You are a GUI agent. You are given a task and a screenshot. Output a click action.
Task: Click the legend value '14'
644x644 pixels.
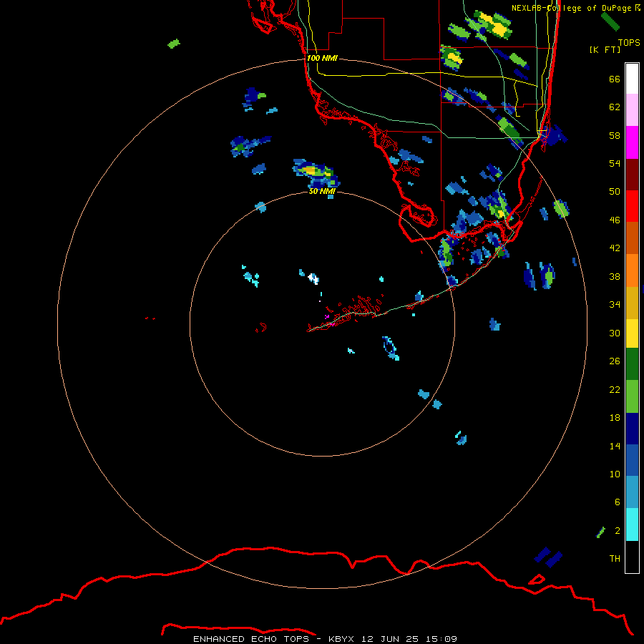point(615,446)
